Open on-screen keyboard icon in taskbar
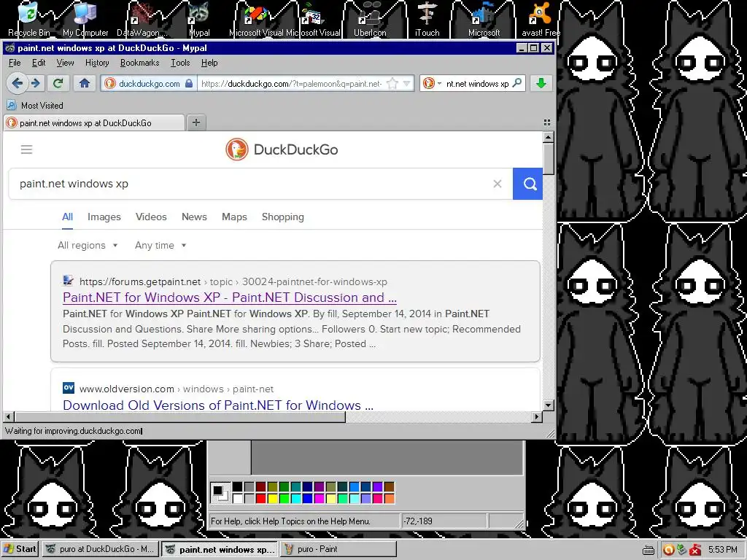 click(649, 550)
